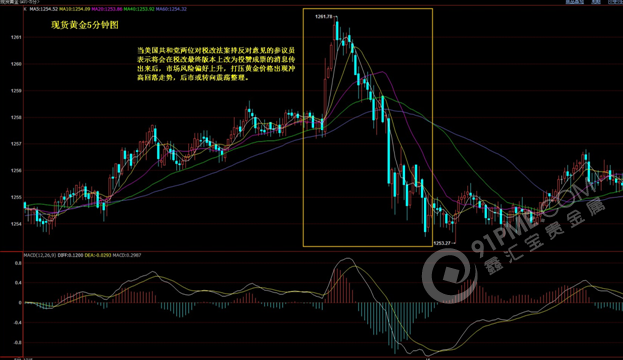
Task: Click the 现货黄金5分钟图 chart title
Action: [x=85, y=25]
